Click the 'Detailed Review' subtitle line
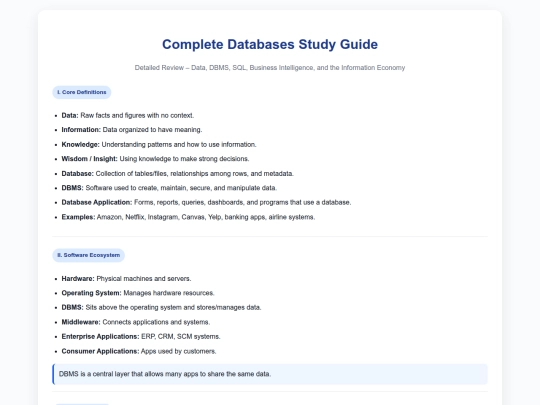540x405 pixels. [x=270, y=68]
